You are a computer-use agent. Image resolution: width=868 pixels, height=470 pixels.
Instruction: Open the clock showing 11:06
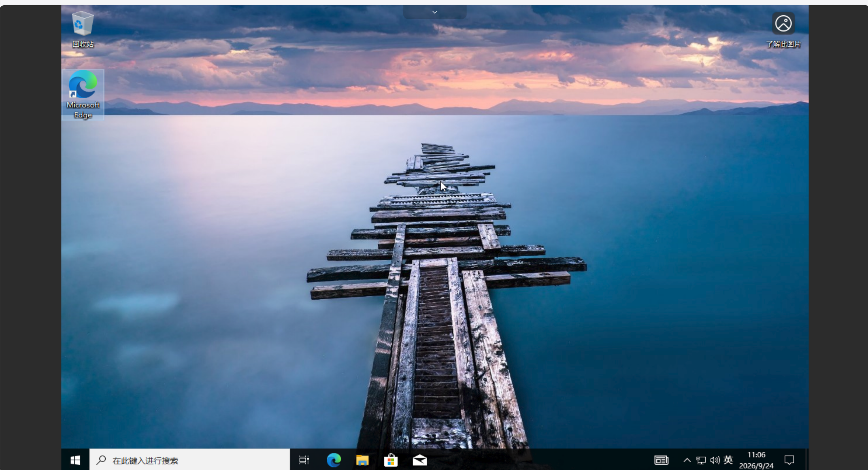coord(756,460)
